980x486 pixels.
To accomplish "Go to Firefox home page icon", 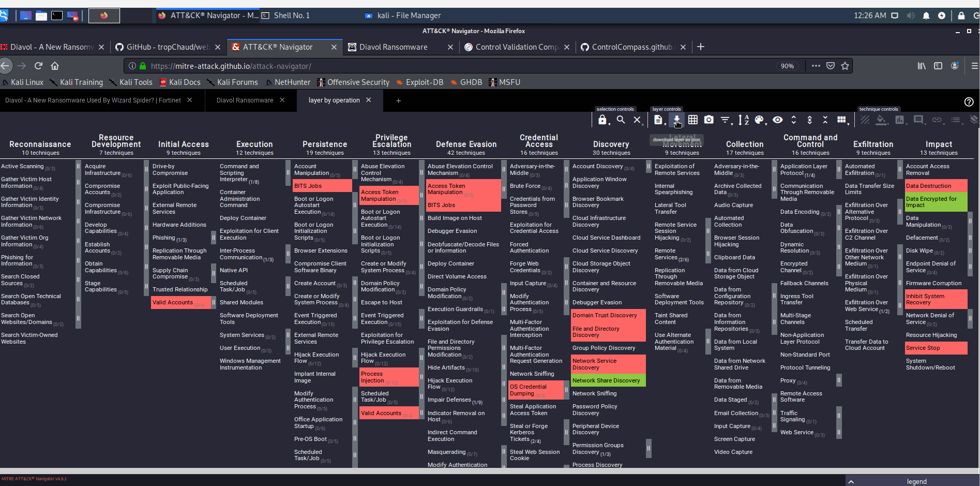I will point(55,66).
